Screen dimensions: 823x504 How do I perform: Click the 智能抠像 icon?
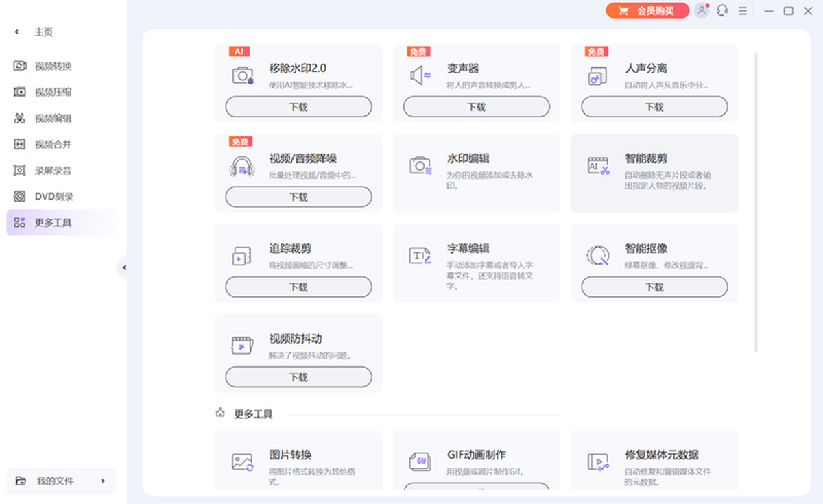tap(598, 256)
